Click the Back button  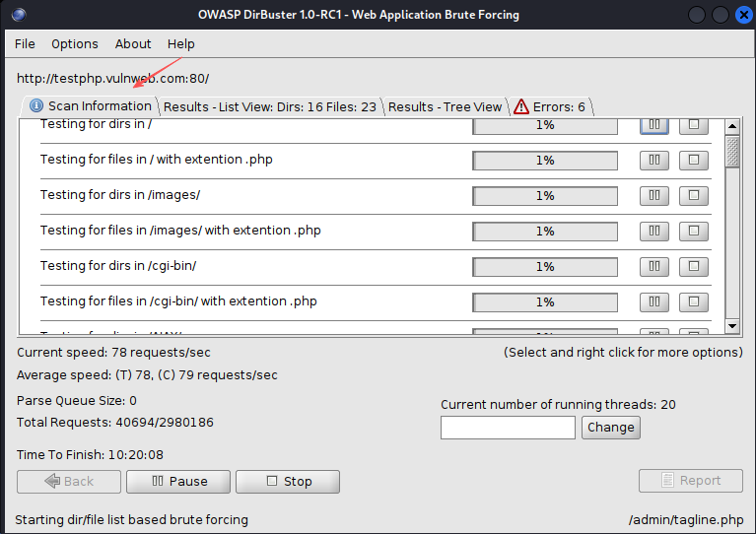point(69,482)
